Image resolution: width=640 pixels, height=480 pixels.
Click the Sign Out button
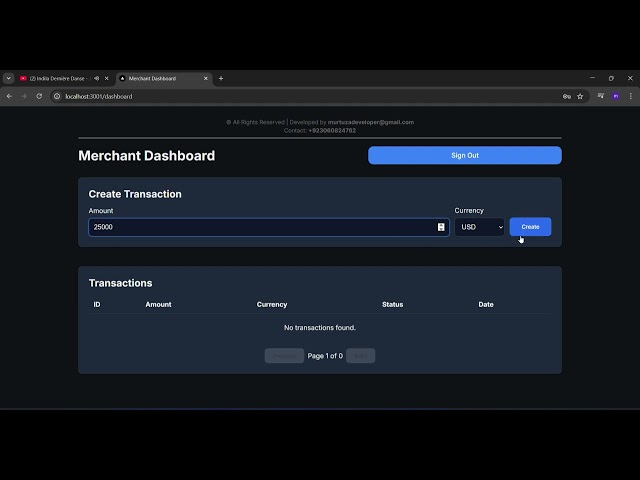click(x=464, y=156)
